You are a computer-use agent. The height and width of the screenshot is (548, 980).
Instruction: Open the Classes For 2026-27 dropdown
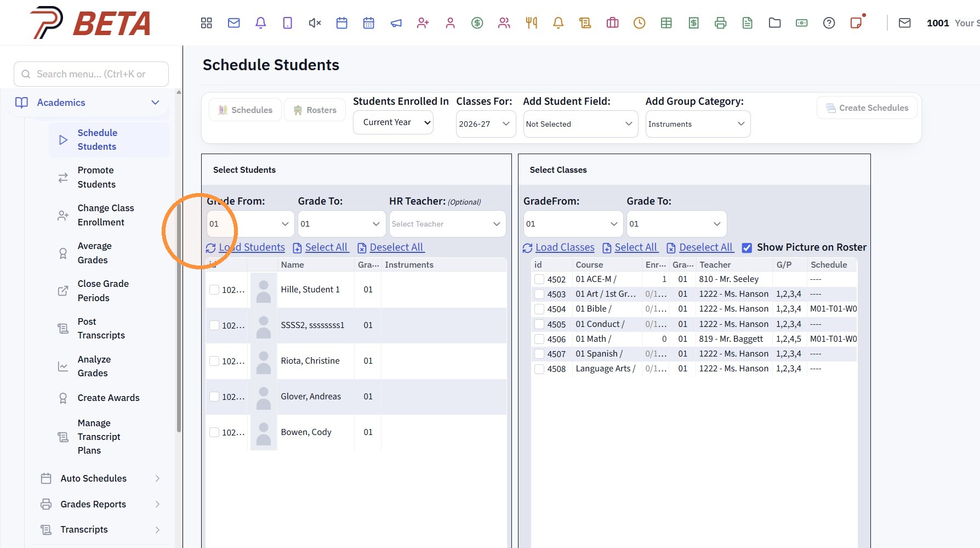(x=486, y=124)
